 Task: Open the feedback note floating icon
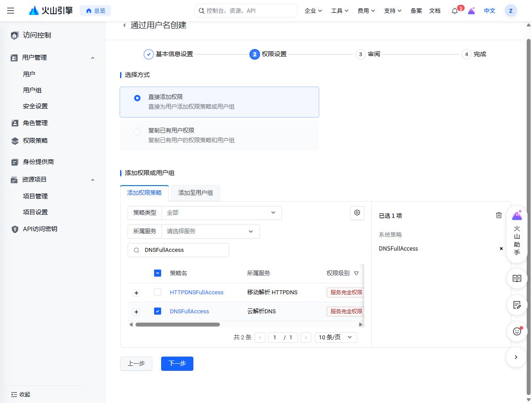pos(517,305)
